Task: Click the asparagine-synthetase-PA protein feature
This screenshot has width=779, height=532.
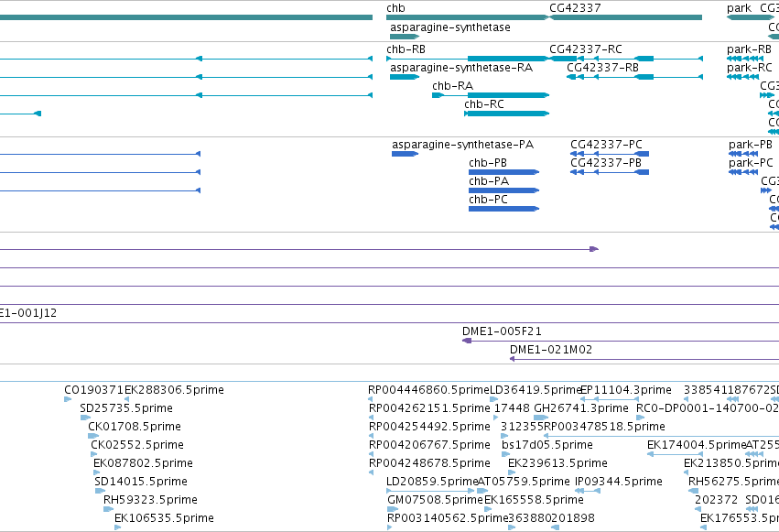Action: (405, 154)
